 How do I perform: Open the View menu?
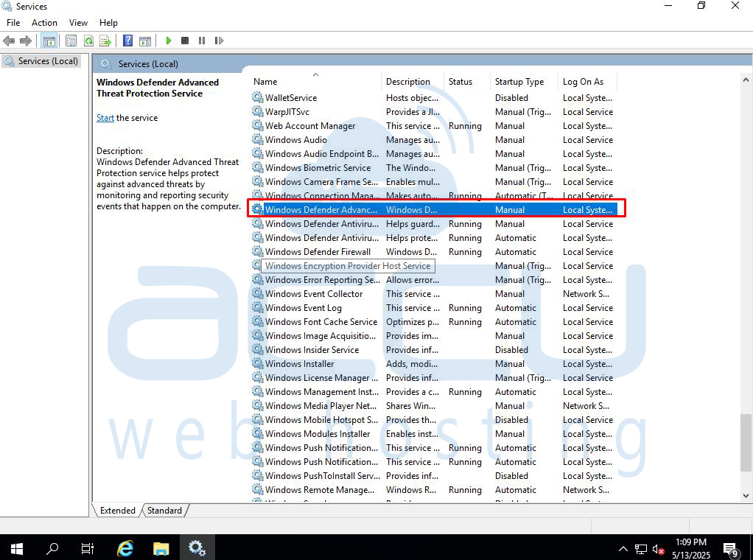pyautogui.click(x=78, y=23)
